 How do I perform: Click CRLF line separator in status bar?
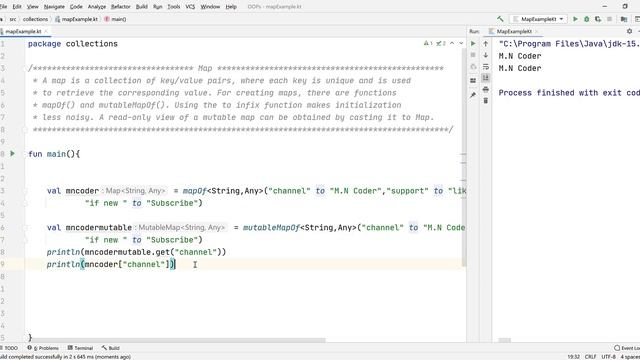coord(590,357)
